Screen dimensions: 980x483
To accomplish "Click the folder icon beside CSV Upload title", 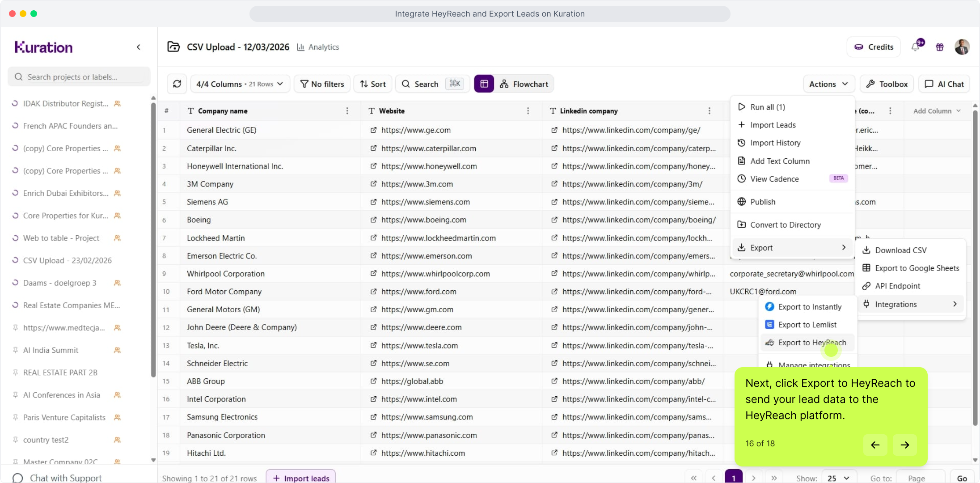I will click(173, 47).
